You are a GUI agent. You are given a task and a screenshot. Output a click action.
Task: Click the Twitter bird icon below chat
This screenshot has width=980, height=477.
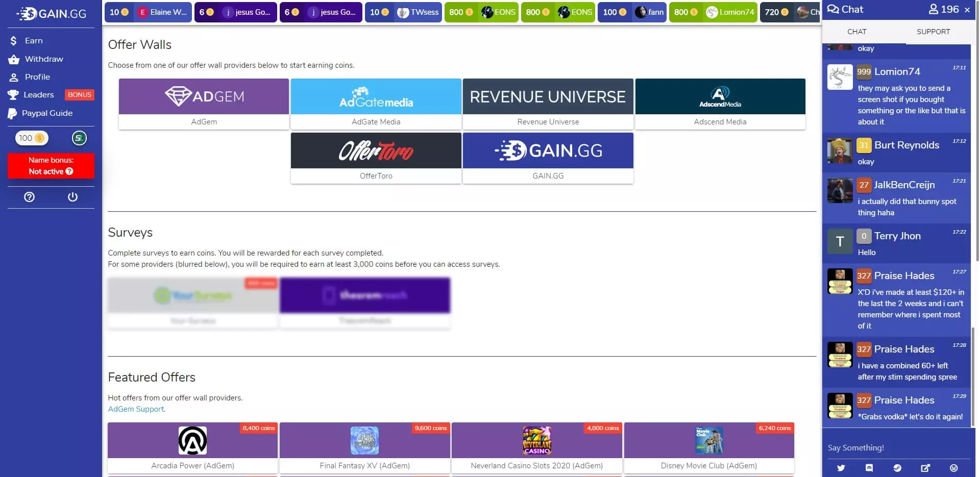[x=841, y=468]
